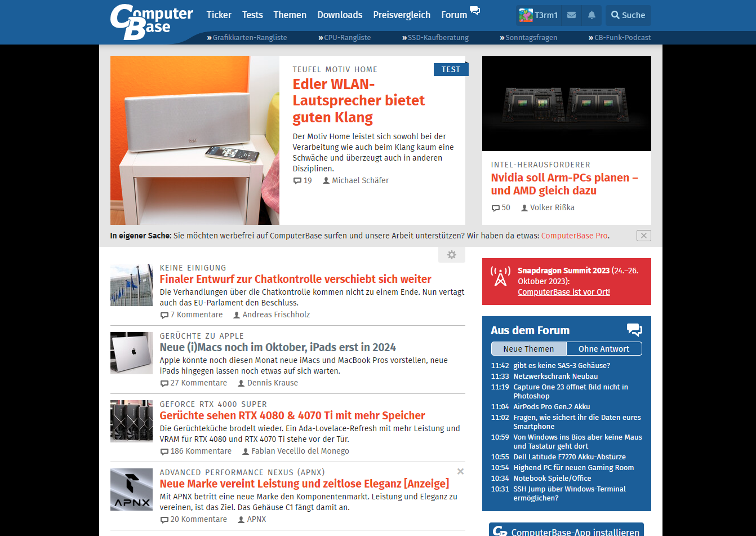The height and width of the screenshot is (536, 756).
Task: Open forum thread 'gibt es keine SAS-3 Gehäuse?'
Action: (562, 365)
